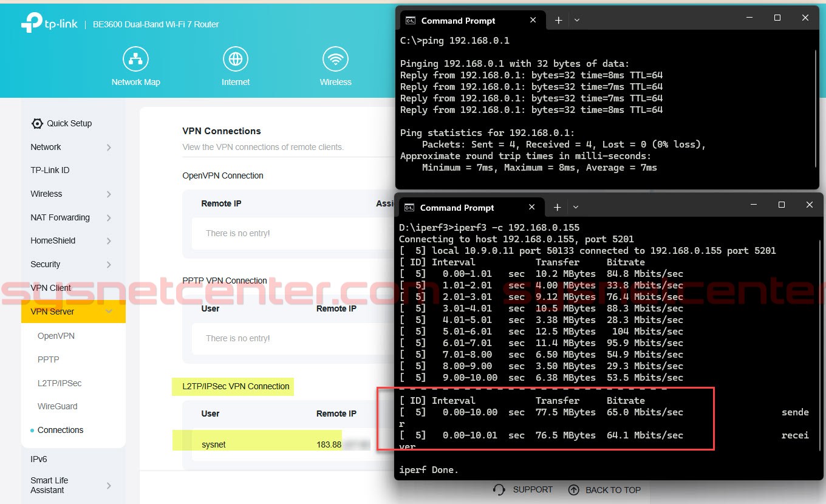Click the top Command Prompt tab icon

tap(411, 21)
